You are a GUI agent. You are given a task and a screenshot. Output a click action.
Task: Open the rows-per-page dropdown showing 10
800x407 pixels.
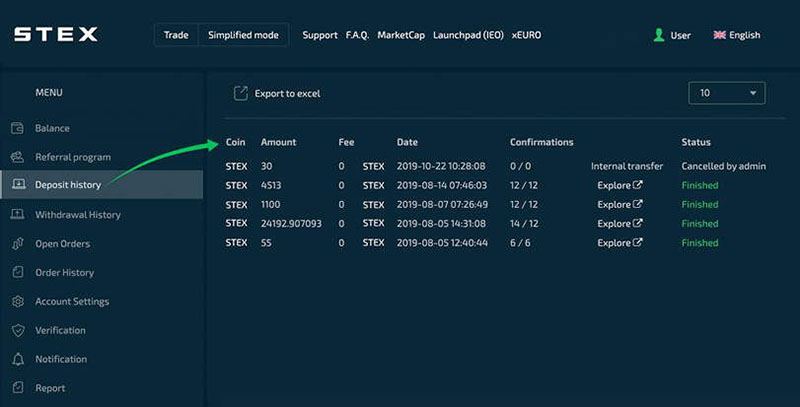727,93
